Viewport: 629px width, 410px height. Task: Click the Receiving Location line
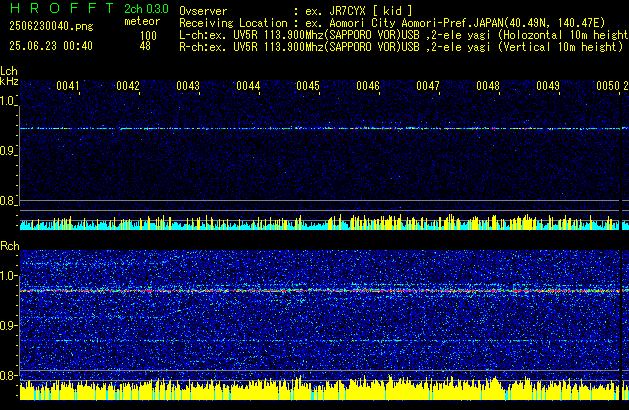(392, 23)
